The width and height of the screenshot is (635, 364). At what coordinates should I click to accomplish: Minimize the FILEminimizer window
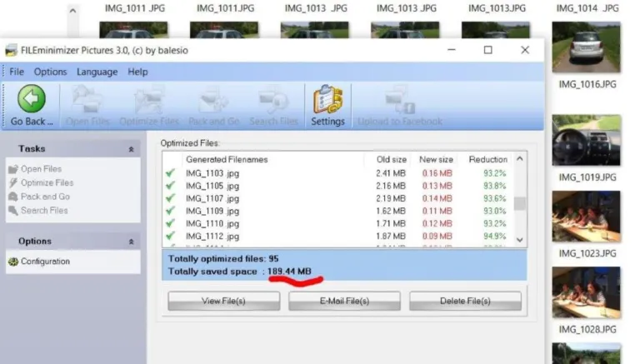452,50
